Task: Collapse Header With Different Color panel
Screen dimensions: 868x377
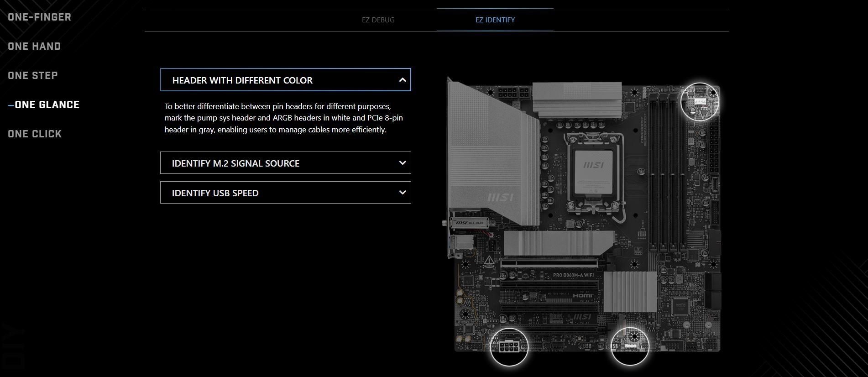Action: pos(286,80)
